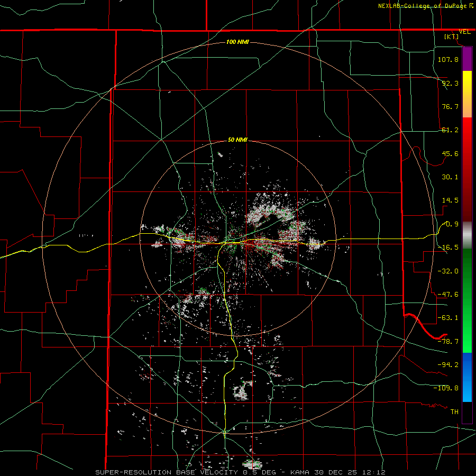Screen dimensions: 476x476
Task: Click the VEL legend title
Action: coord(464,32)
